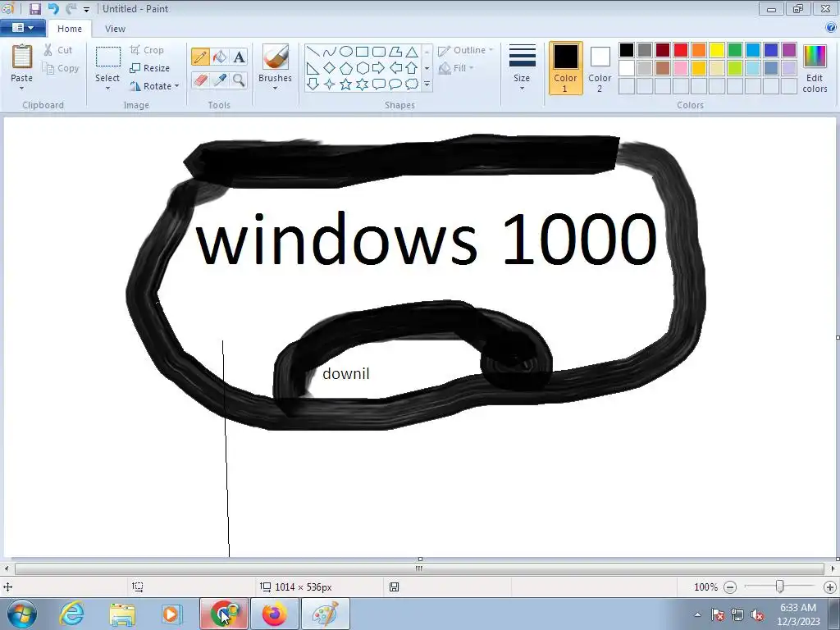
Task: Choose the Pentagon shape
Action: (346, 68)
